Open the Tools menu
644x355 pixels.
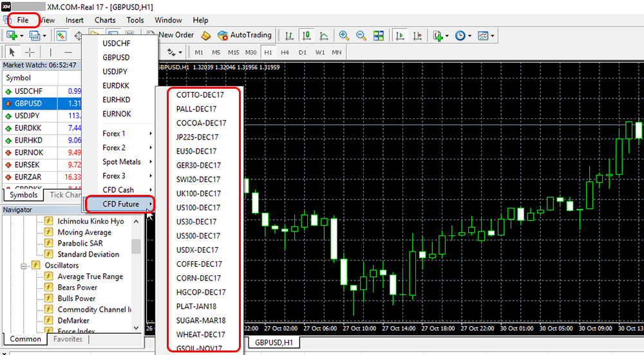pyautogui.click(x=135, y=20)
